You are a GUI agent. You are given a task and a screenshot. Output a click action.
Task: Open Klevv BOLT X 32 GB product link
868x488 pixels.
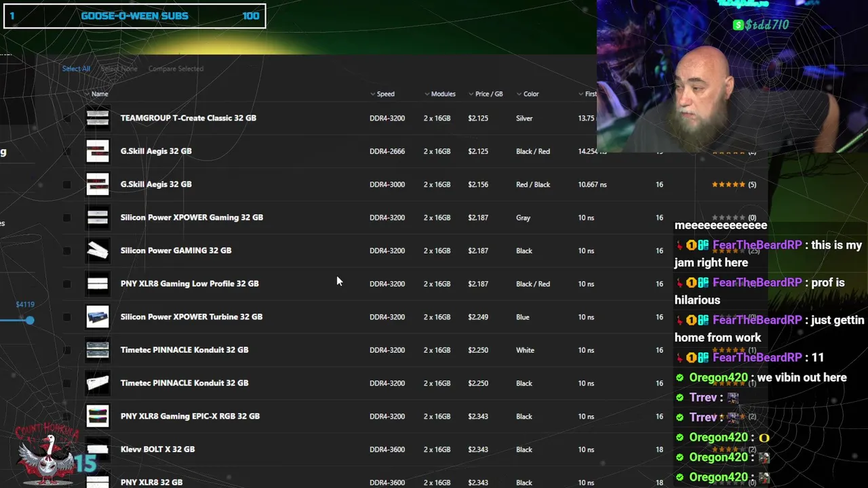coord(157,449)
